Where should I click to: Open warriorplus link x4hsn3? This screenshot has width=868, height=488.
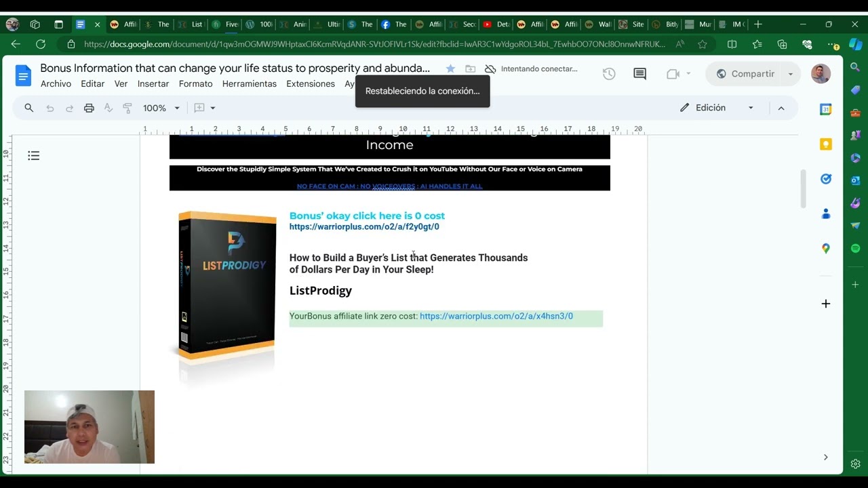coord(496,316)
